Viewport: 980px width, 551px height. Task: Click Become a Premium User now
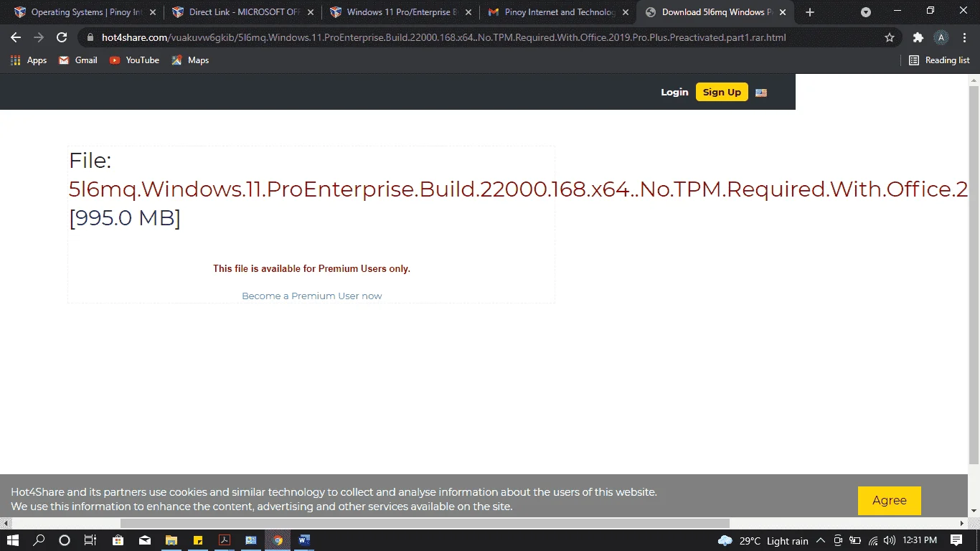(x=311, y=296)
